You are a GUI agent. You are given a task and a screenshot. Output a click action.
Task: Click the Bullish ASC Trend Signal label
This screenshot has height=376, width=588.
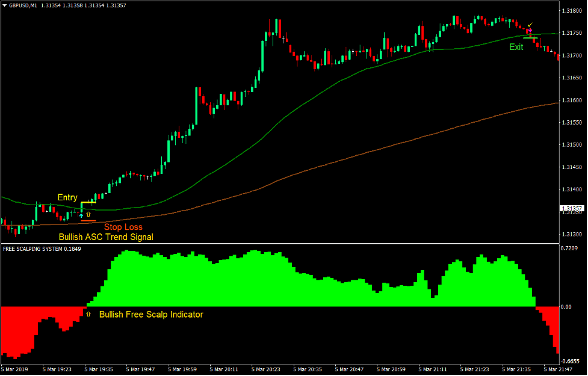[x=106, y=236]
